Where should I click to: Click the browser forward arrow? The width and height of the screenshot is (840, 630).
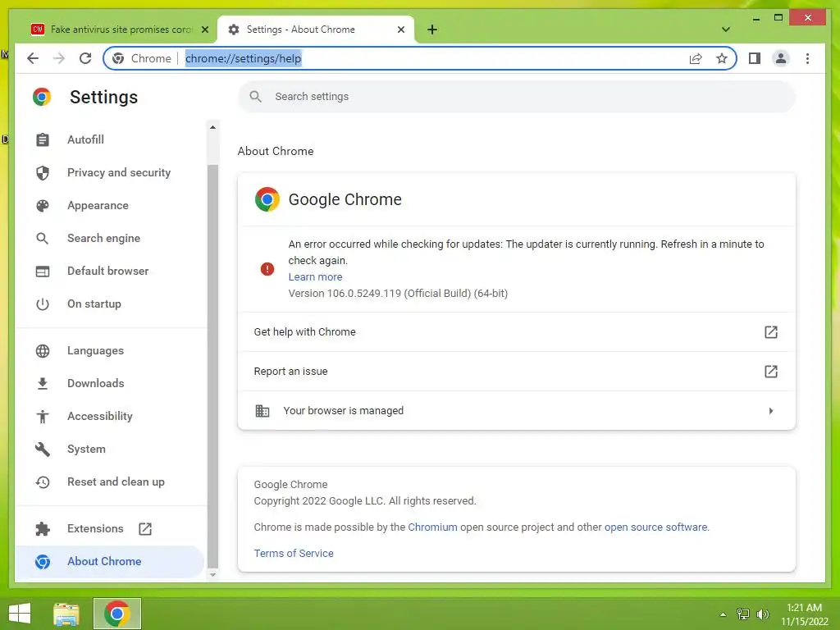[59, 58]
